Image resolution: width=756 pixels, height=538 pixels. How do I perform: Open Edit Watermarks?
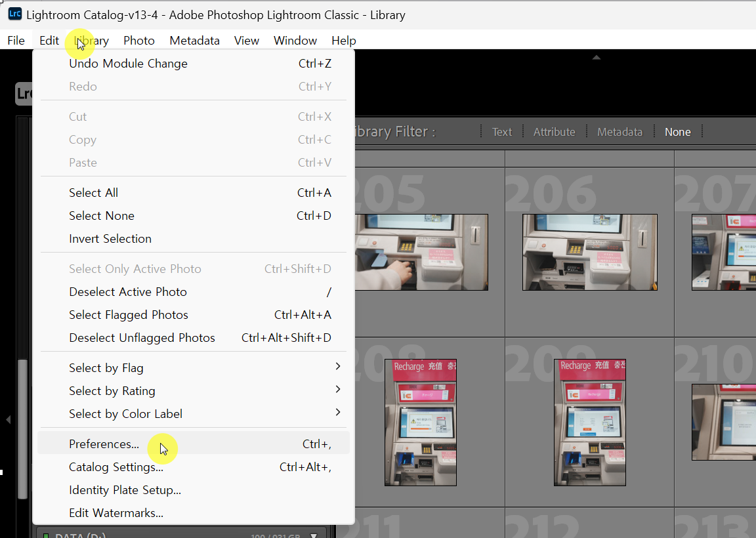tap(194, 513)
